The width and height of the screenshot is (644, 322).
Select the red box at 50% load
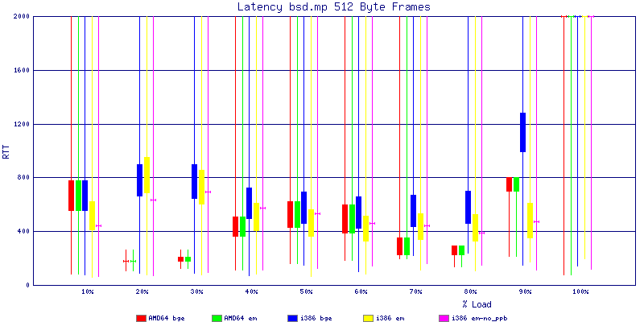[x=290, y=214]
